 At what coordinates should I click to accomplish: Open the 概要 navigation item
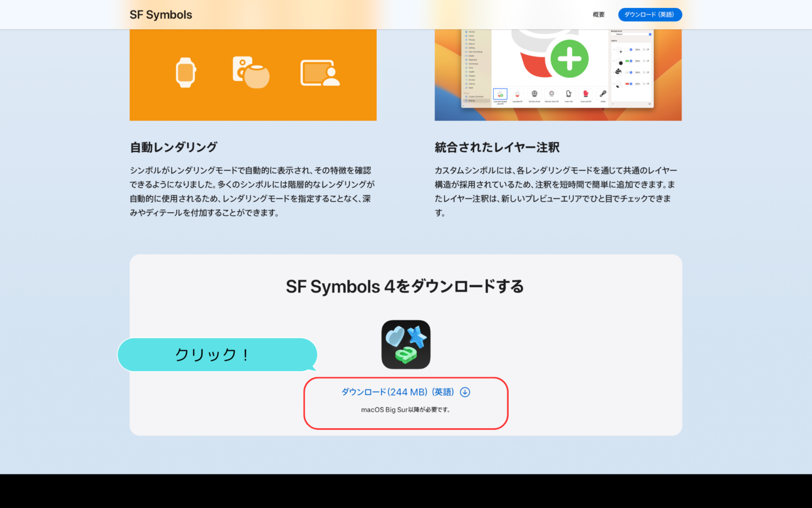[598, 14]
